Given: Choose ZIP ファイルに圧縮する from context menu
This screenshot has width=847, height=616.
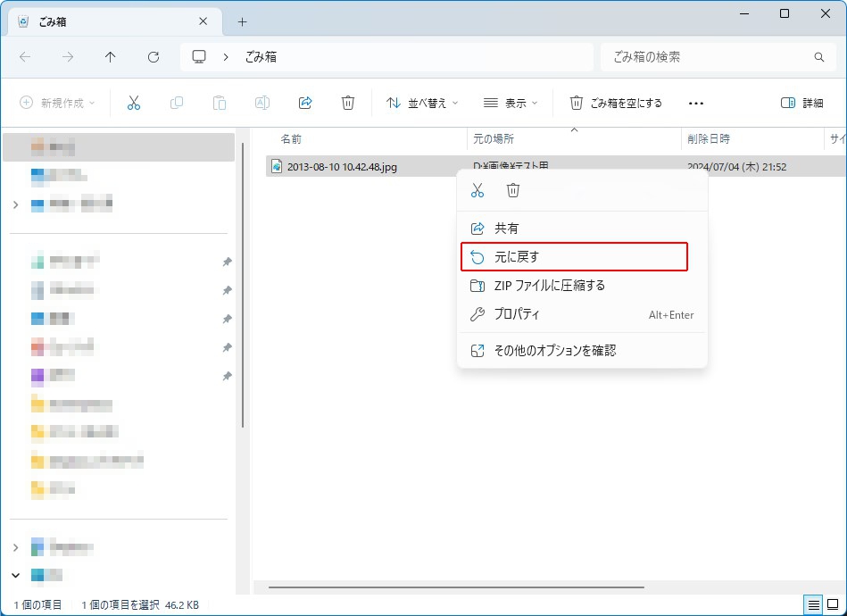Looking at the screenshot, I should click(x=549, y=286).
